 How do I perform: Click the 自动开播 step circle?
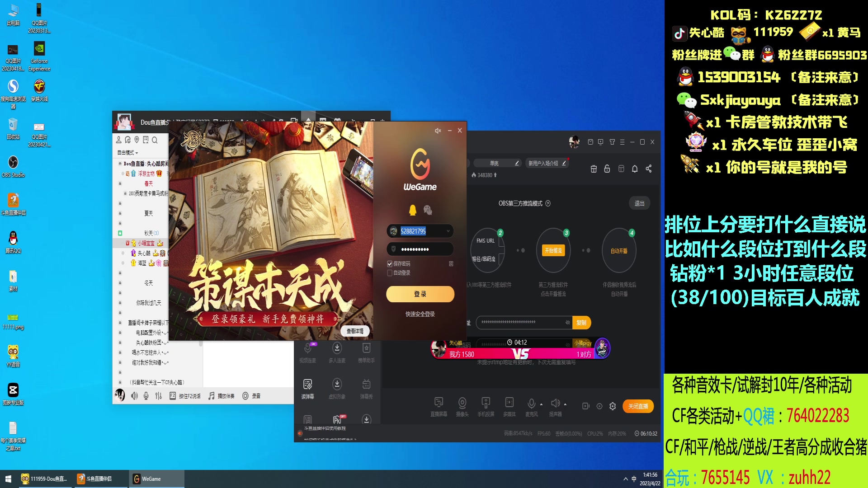619,251
